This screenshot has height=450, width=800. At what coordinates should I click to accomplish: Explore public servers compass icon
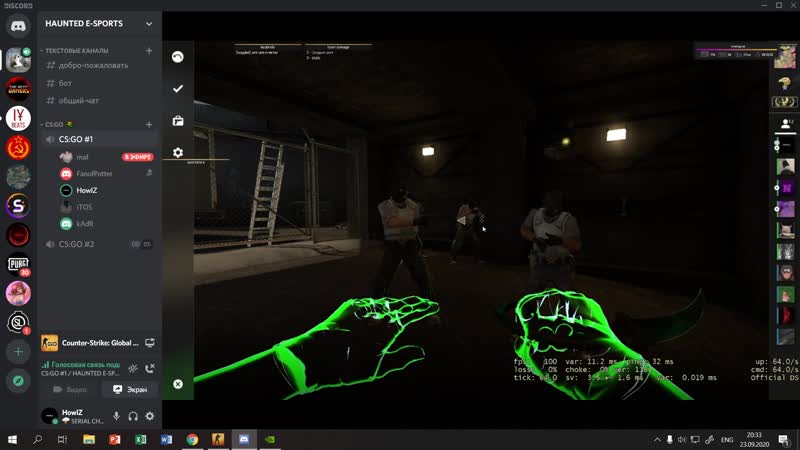18,381
